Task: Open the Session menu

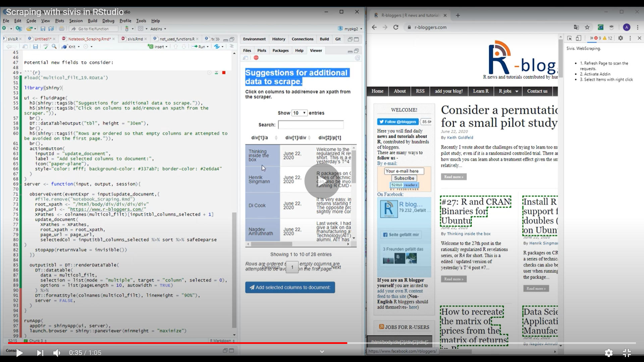Action: pos(76,21)
